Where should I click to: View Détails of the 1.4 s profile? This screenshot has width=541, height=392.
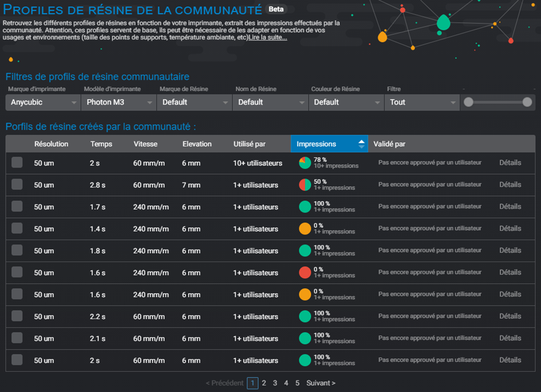click(x=510, y=228)
